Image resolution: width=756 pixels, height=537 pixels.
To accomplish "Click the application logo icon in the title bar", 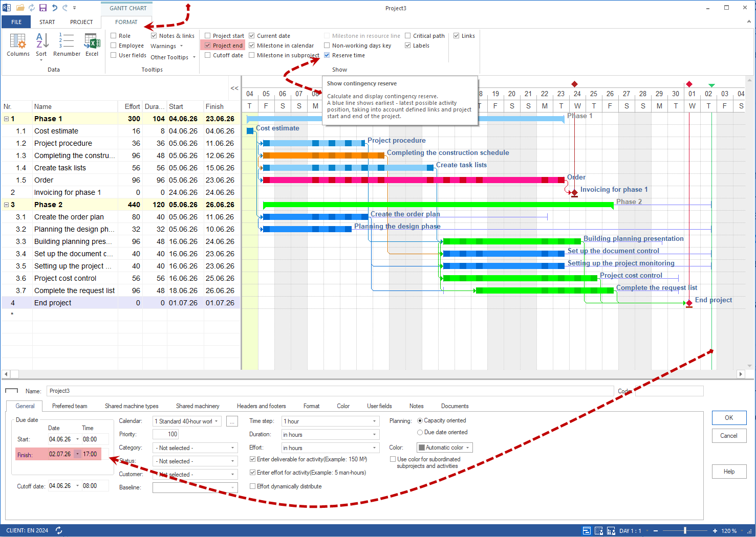I will (x=7, y=8).
